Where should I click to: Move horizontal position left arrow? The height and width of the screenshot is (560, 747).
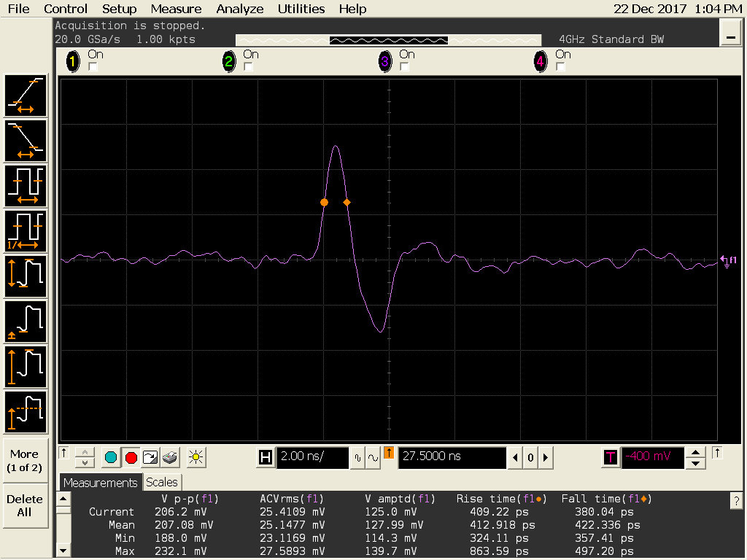click(515, 458)
